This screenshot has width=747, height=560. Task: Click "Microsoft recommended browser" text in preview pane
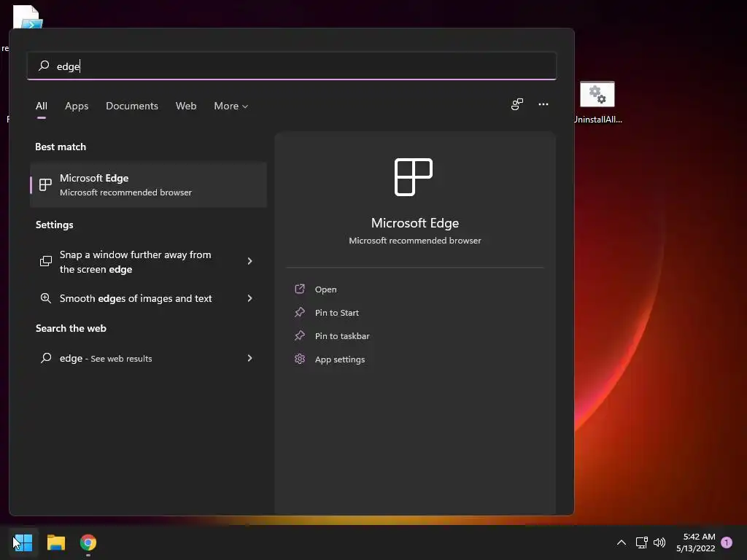pyautogui.click(x=415, y=241)
